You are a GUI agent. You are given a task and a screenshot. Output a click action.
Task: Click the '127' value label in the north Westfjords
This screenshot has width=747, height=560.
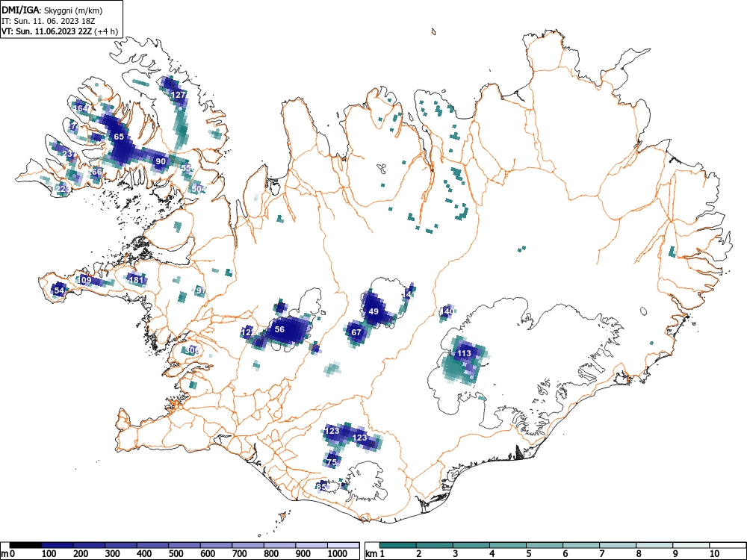[x=179, y=95]
